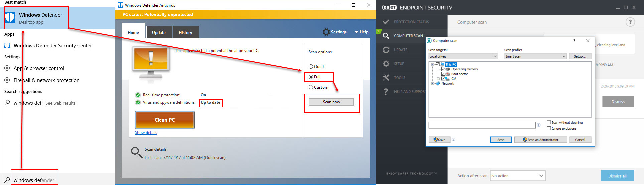The height and width of the screenshot is (185, 644).
Task: Click Scan now in Defender
Action: (331, 102)
